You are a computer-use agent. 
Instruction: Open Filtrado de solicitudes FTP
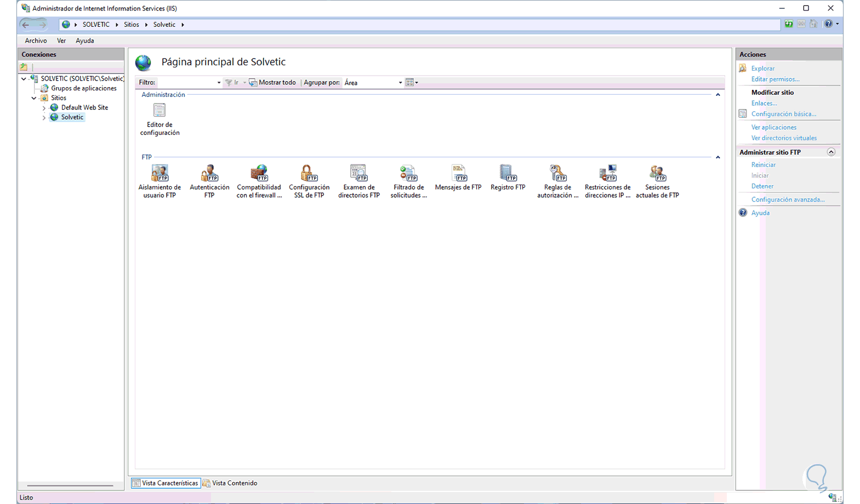409,181
